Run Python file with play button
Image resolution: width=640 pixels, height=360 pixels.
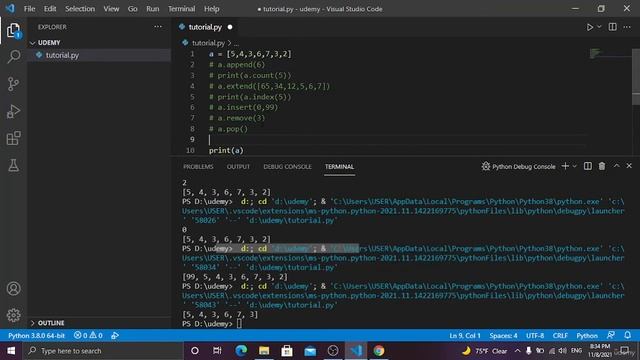point(589,27)
